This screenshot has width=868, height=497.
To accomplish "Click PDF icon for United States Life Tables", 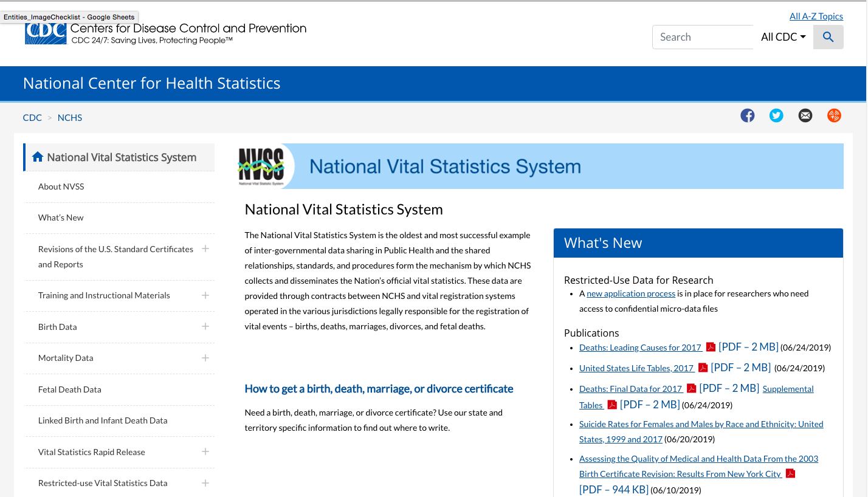I will (703, 368).
